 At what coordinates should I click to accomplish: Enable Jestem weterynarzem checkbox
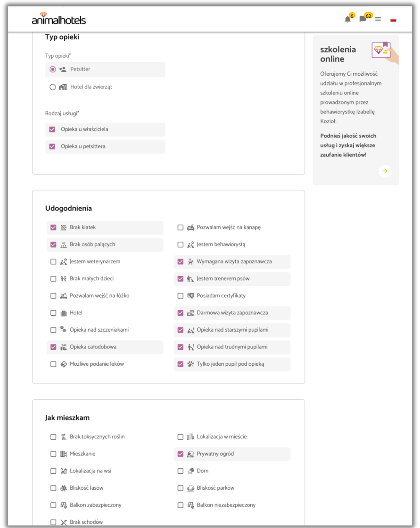53,261
